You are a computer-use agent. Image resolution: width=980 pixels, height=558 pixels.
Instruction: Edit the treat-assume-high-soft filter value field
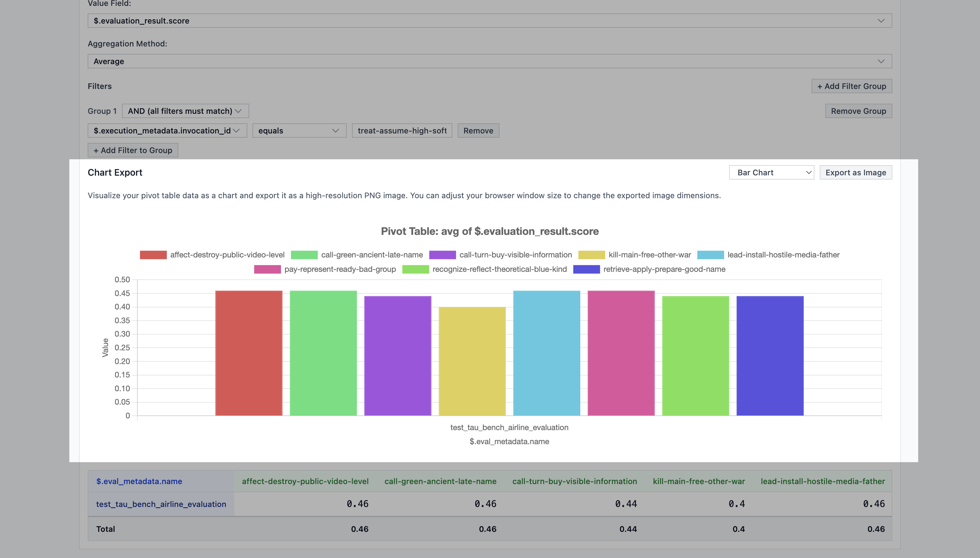tap(402, 131)
